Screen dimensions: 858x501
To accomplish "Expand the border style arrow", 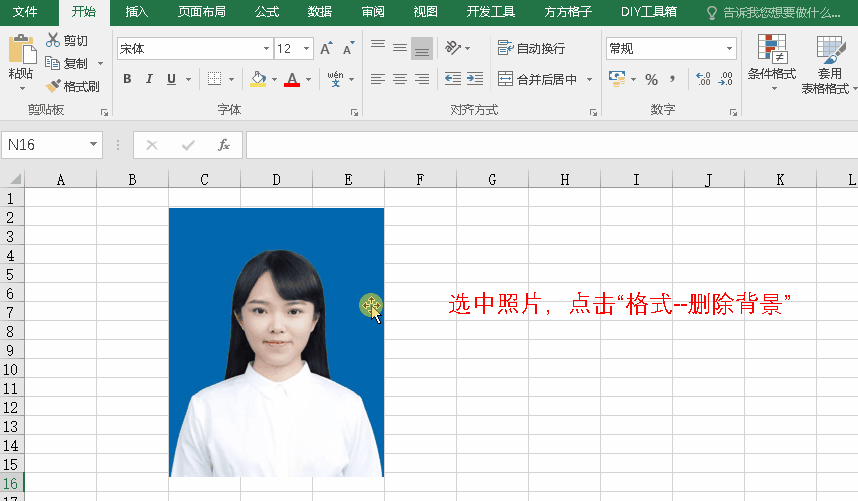I will point(231,80).
